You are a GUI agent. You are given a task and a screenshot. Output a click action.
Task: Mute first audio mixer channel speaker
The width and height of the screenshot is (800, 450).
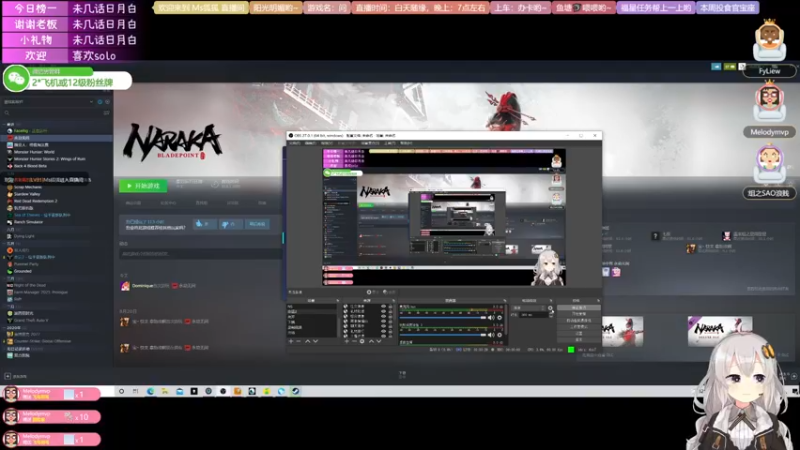[491, 317]
